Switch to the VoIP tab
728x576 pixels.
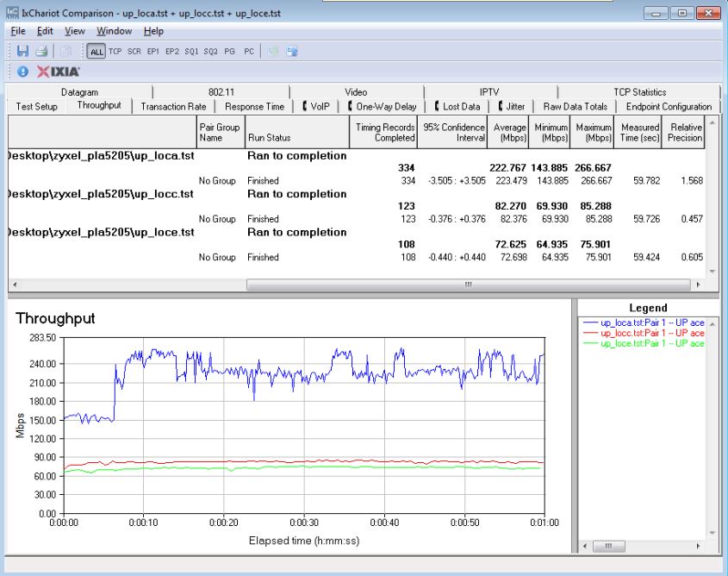pos(316,106)
